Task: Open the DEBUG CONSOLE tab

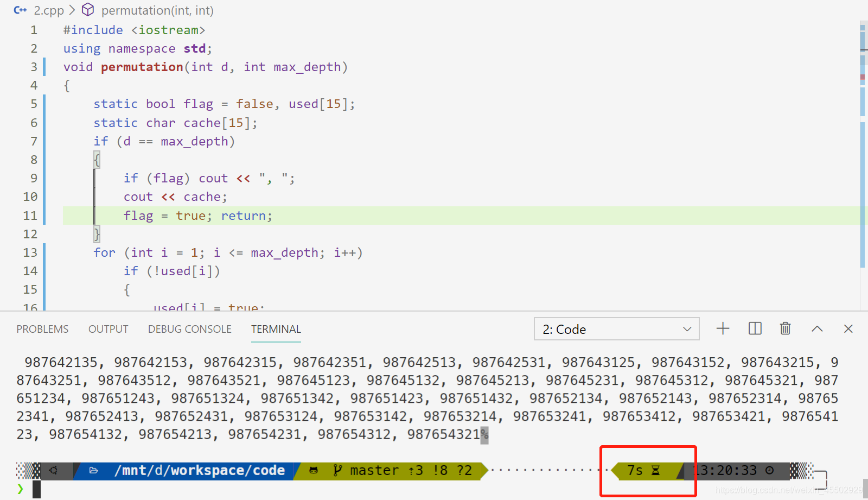Action: [190, 329]
